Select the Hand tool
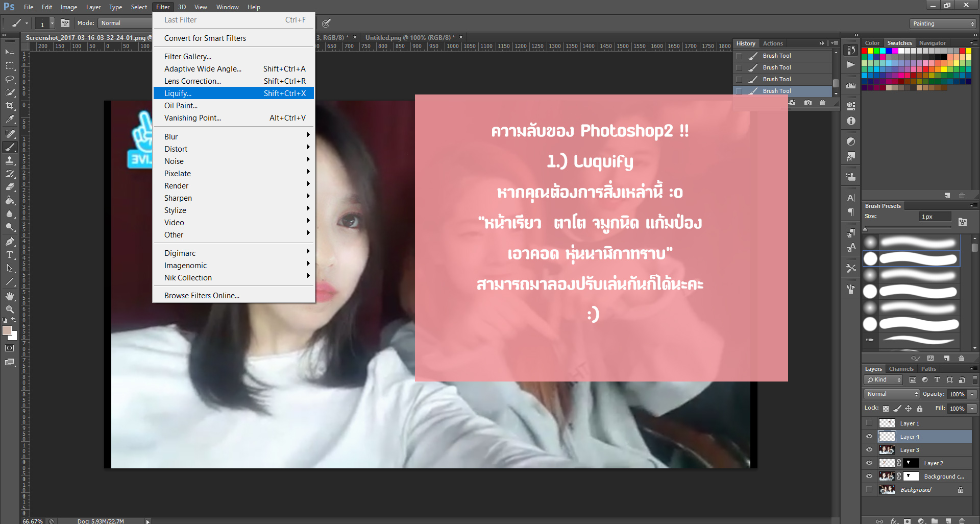 10,296
